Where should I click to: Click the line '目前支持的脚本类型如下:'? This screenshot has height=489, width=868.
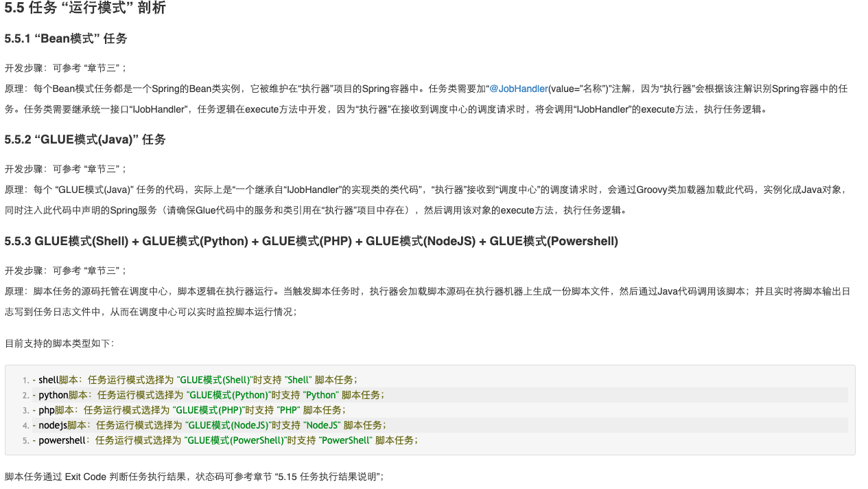(60, 343)
